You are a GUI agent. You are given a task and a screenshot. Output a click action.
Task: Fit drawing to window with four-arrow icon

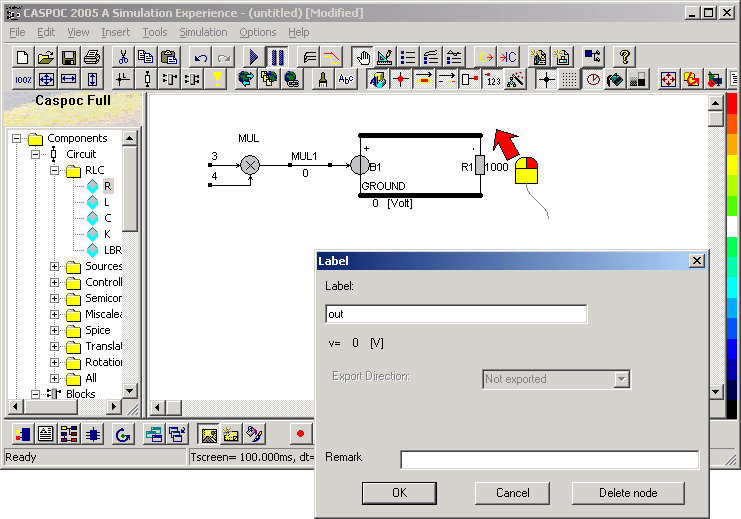46,79
